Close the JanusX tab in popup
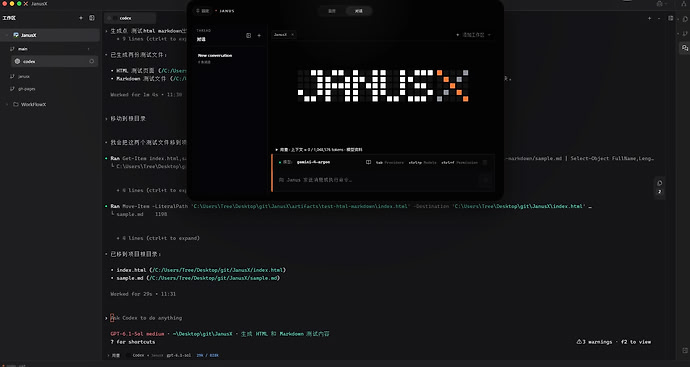 click(293, 35)
